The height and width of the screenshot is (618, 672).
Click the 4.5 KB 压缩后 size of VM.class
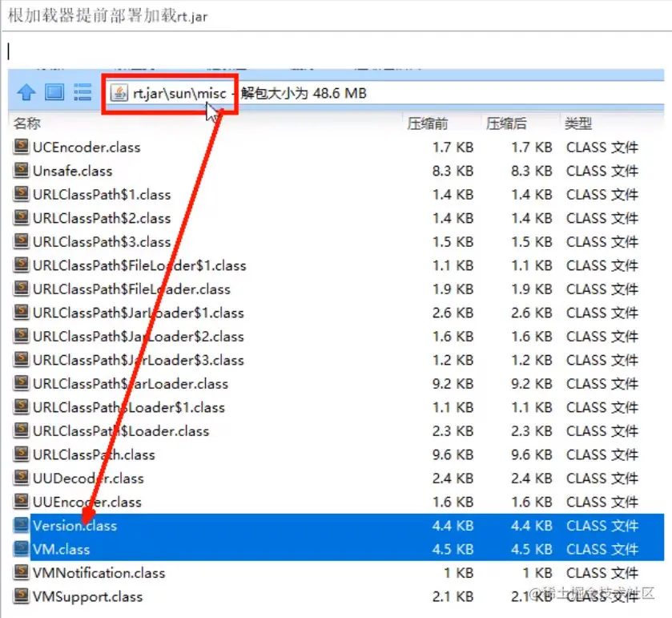tap(531, 549)
